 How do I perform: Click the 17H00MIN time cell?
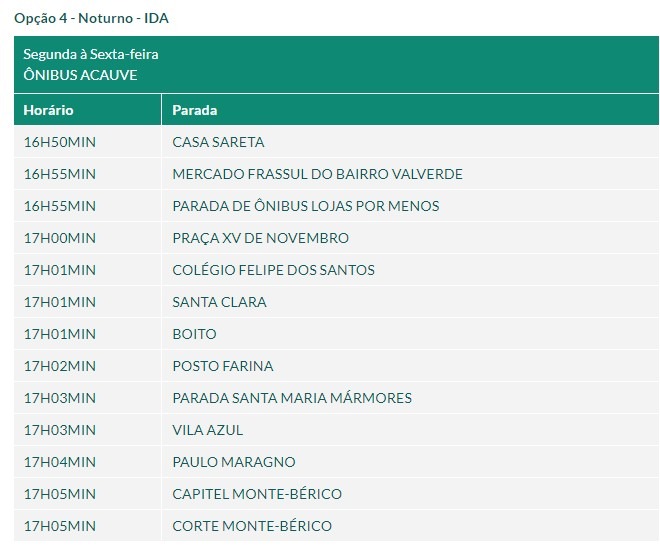click(x=60, y=238)
